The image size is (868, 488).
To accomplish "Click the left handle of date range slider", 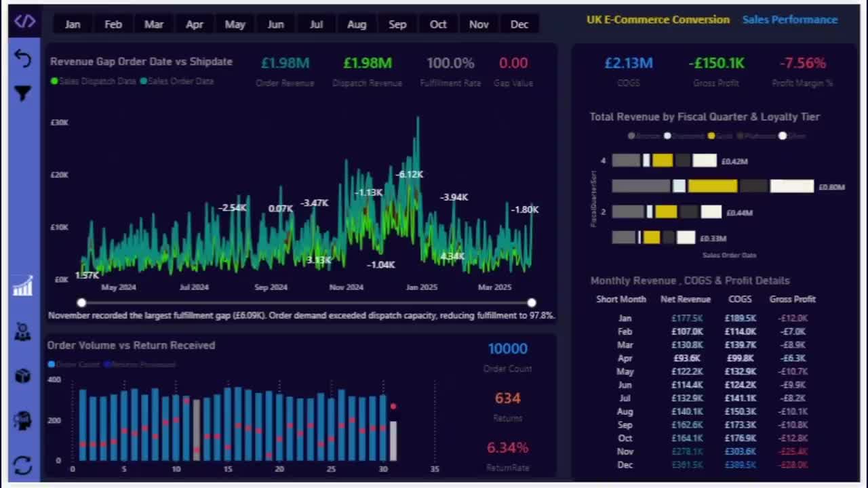I will (x=81, y=303).
